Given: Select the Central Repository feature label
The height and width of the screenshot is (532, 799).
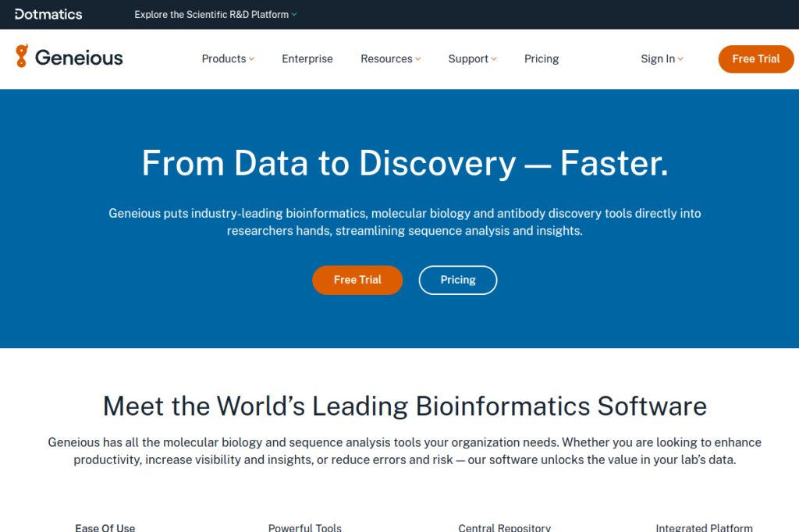Looking at the screenshot, I should (x=505, y=528).
